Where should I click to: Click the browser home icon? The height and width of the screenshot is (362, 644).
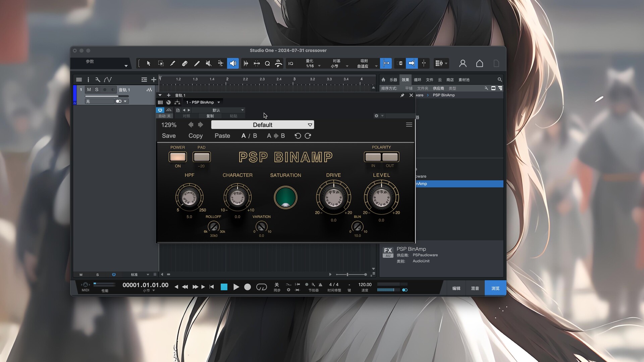[383, 79]
